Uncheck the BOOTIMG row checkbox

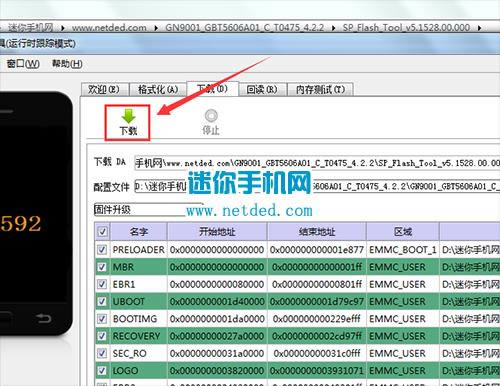[x=102, y=319]
